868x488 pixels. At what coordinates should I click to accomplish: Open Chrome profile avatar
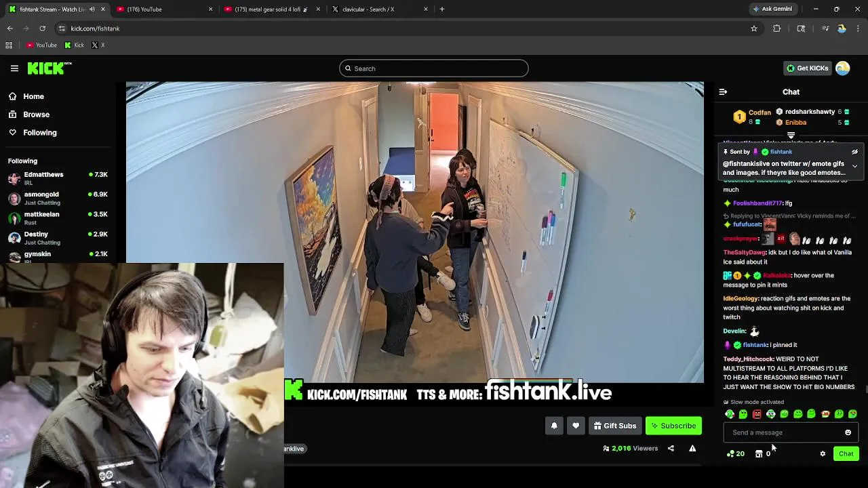842,28
